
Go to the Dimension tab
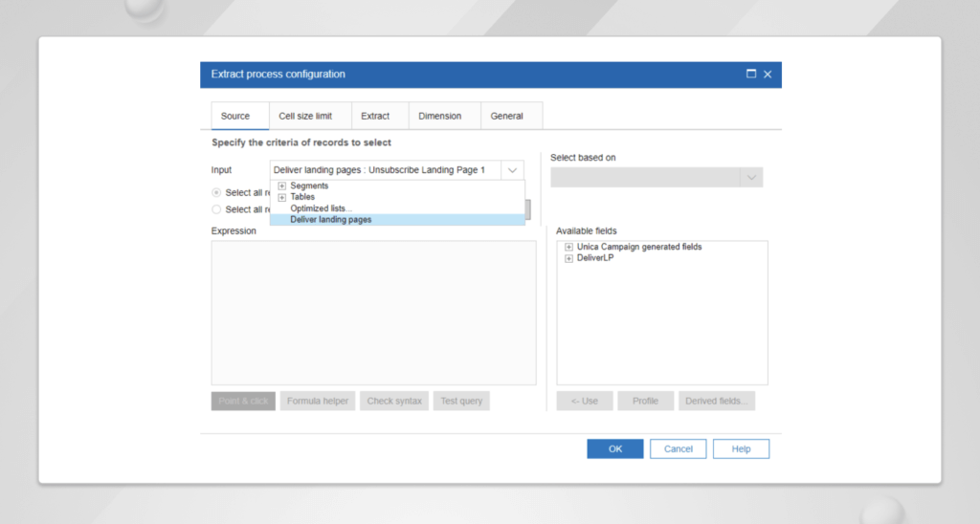tap(439, 116)
